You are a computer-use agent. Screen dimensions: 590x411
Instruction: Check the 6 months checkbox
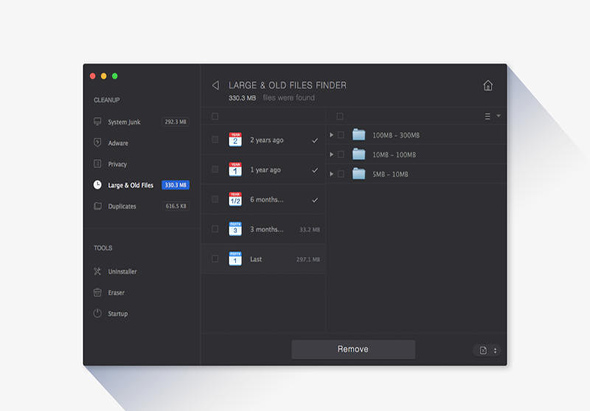(x=215, y=199)
